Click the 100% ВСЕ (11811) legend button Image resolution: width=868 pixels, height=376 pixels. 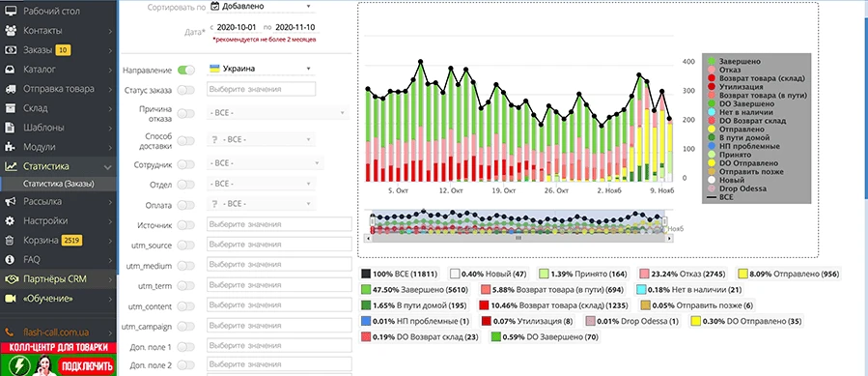(401, 274)
